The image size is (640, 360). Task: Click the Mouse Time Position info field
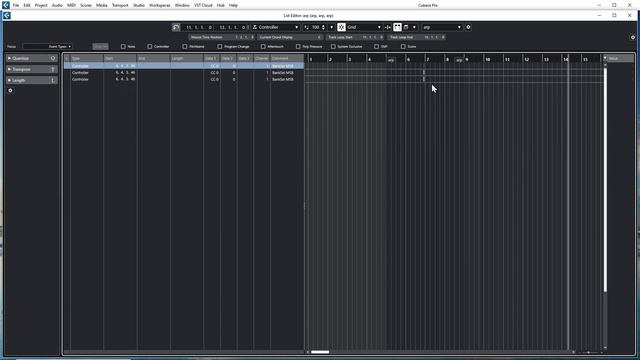[x=222, y=37]
